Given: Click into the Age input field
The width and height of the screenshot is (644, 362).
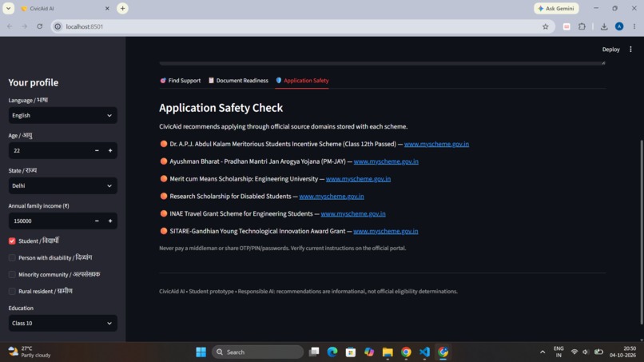Looking at the screenshot, I should tap(50, 151).
